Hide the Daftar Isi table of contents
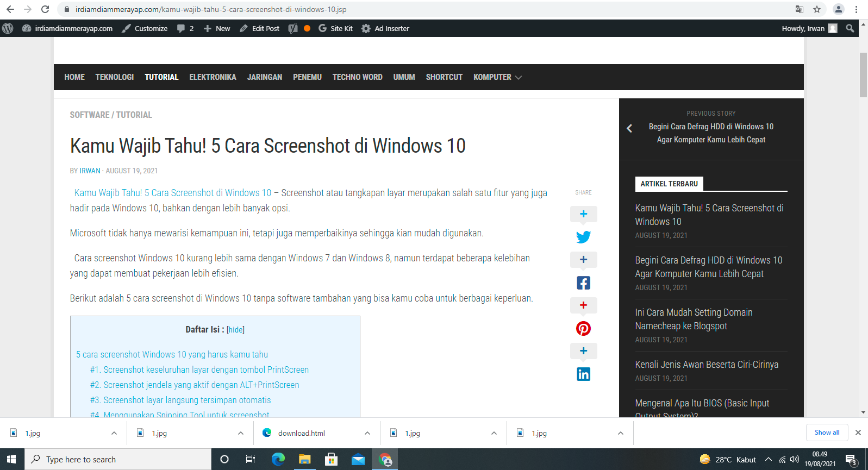Image resolution: width=868 pixels, height=470 pixels. (x=235, y=330)
